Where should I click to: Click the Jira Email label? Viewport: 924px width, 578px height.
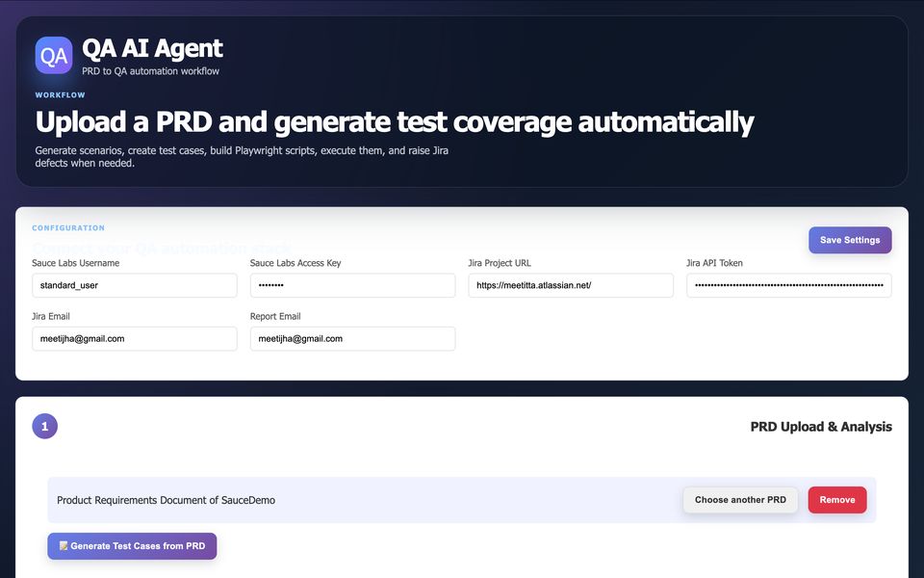click(x=51, y=317)
